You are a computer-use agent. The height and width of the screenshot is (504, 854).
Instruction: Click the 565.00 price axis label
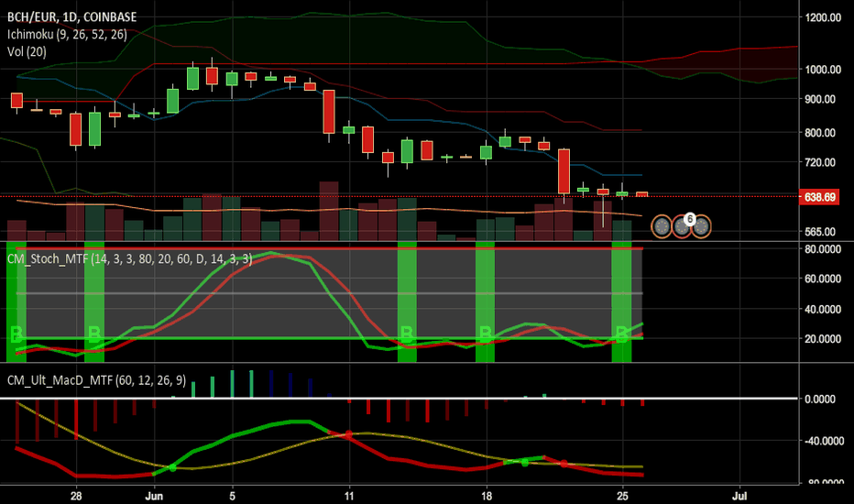pos(820,232)
